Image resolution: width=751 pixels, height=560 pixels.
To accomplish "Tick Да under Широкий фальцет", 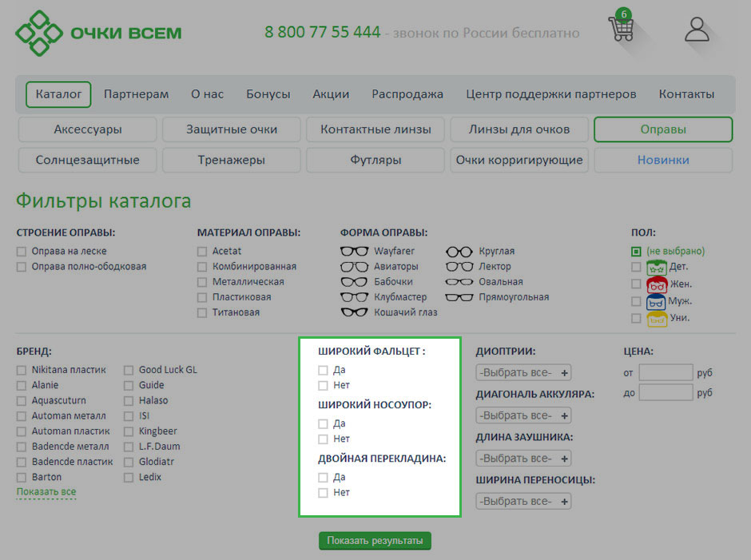I will pyautogui.click(x=323, y=370).
